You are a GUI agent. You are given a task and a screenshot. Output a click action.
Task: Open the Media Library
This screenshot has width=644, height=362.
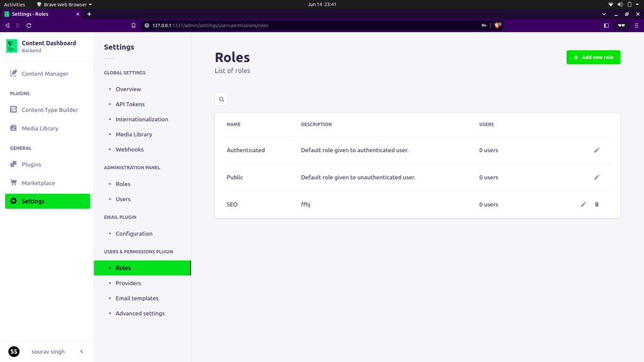39,128
